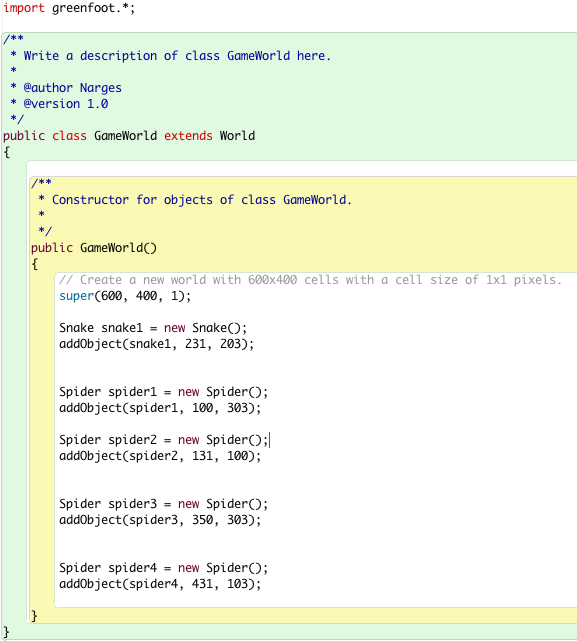Screen dimensions: 577x641
Task: Click 'addObject(spider3, 350, 303);' line
Action: 160,520
